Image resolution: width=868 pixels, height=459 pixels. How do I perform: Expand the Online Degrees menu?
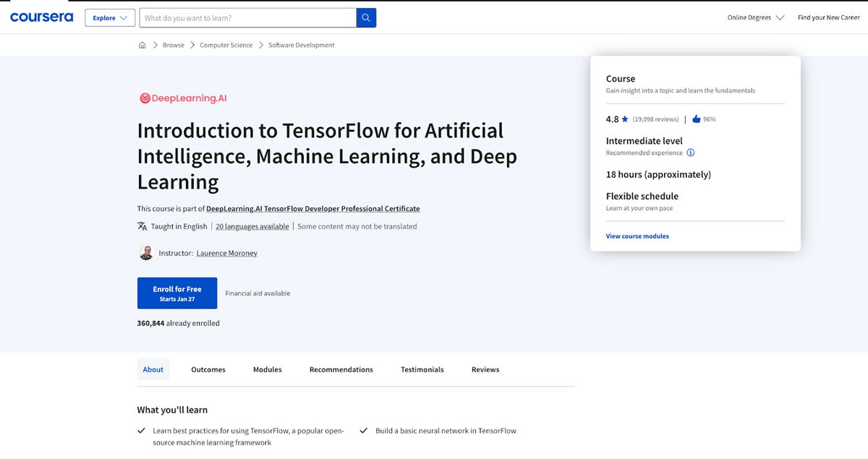[x=756, y=17]
